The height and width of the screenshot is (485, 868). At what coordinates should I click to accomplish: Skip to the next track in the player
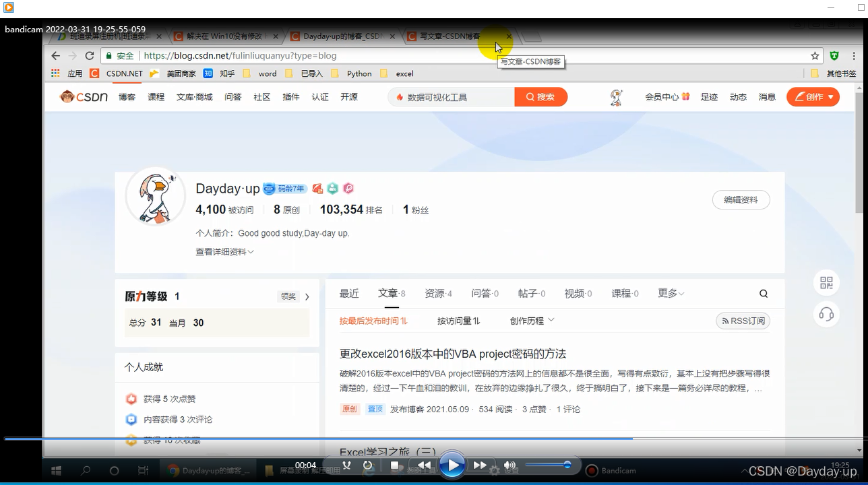(480, 465)
